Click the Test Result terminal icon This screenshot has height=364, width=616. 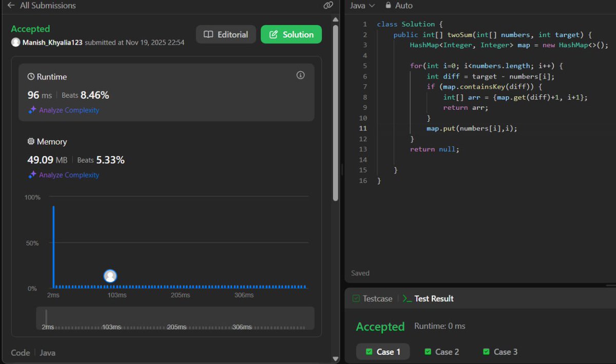[407, 298]
